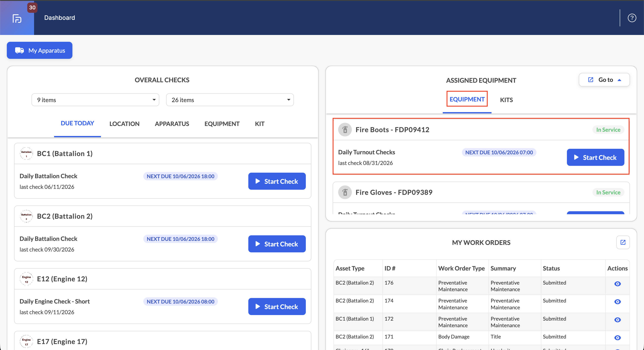Click the Fire Boots equipment icon
Screen dimensions: 644x350
tap(345, 130)
